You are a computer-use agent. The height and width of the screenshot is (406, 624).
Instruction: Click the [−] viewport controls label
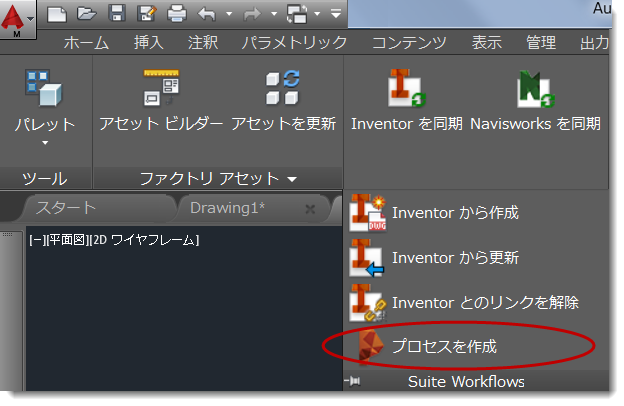pyautogui.click(x=37, y=240)
